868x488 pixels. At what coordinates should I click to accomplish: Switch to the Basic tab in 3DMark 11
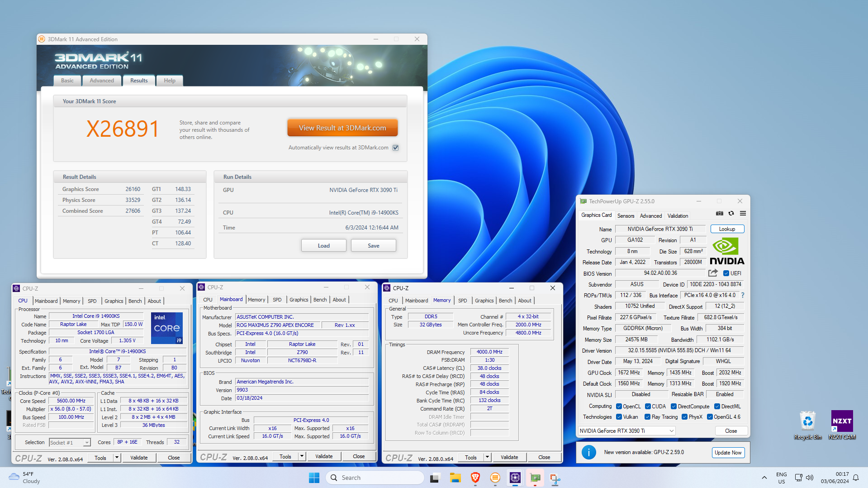click(67, 81)
